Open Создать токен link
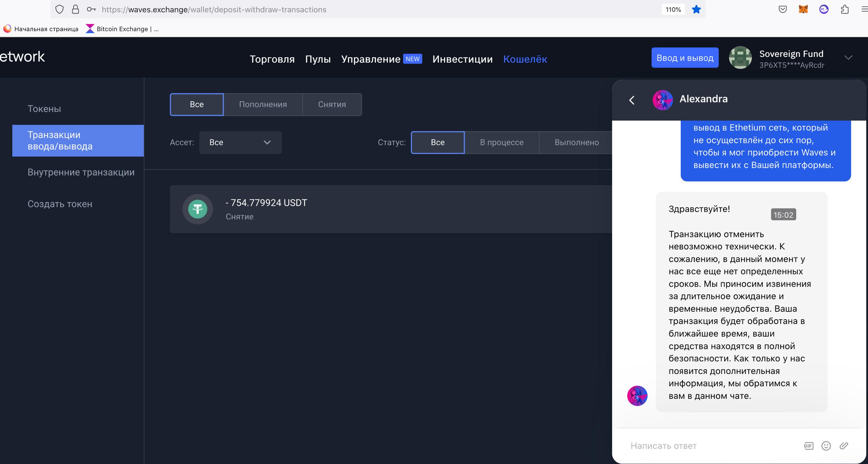The height and width of the screenshot is (464, 868). pyautogui.click(x=60, y=204)
